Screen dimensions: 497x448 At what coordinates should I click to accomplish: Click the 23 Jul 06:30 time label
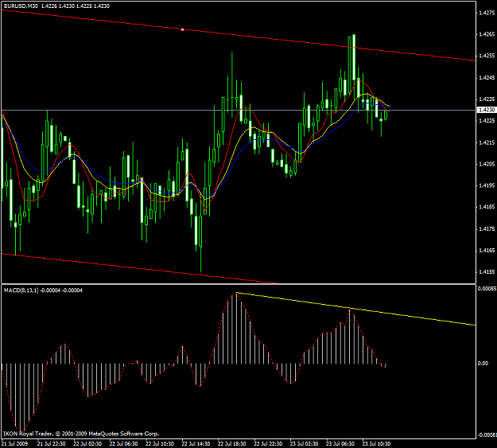pyautogui.click(x=340, y=443)
